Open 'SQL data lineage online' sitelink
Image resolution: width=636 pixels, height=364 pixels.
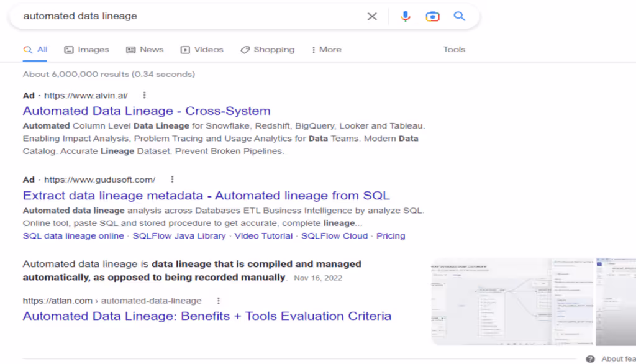click(x=73, y=236)
